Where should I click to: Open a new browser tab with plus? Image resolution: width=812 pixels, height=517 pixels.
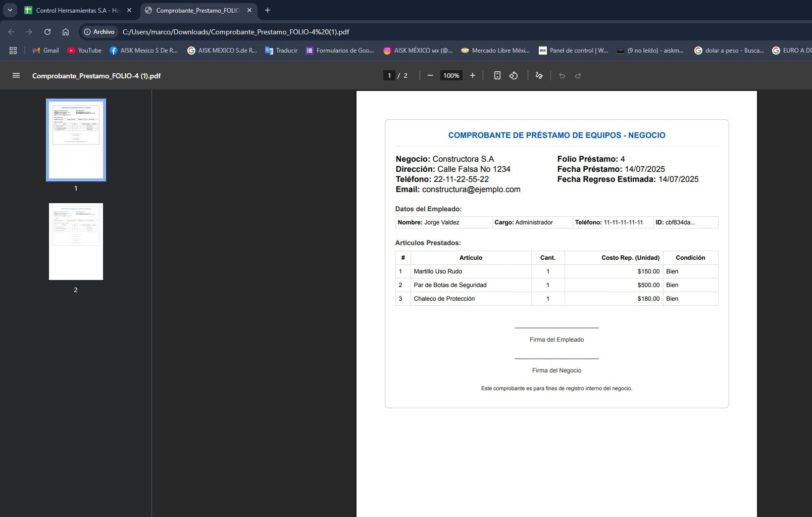[x=268, y=10]
